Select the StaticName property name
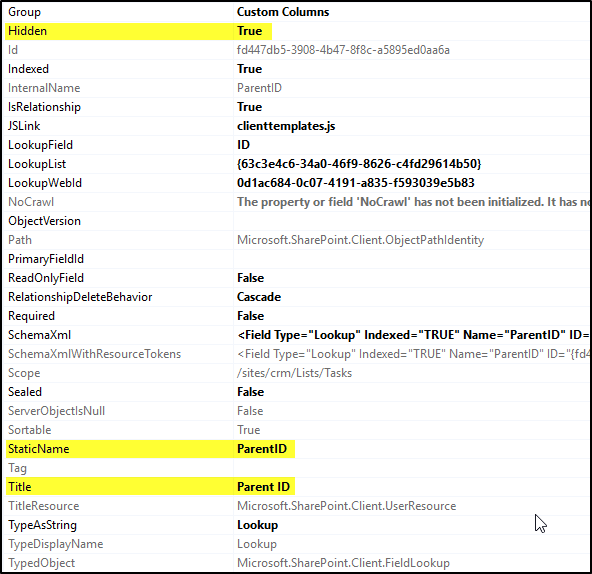Image resolution: width=592 pixels, height=574 pixels. (39, 449)
